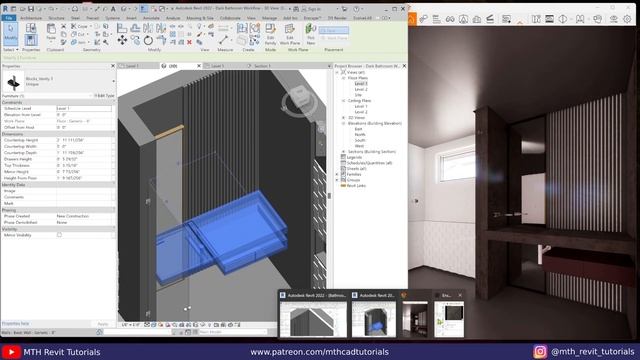Viewport: 640px width, 360px height.
Task: Click the Pick New host button
Action: [x=311, y=33]
